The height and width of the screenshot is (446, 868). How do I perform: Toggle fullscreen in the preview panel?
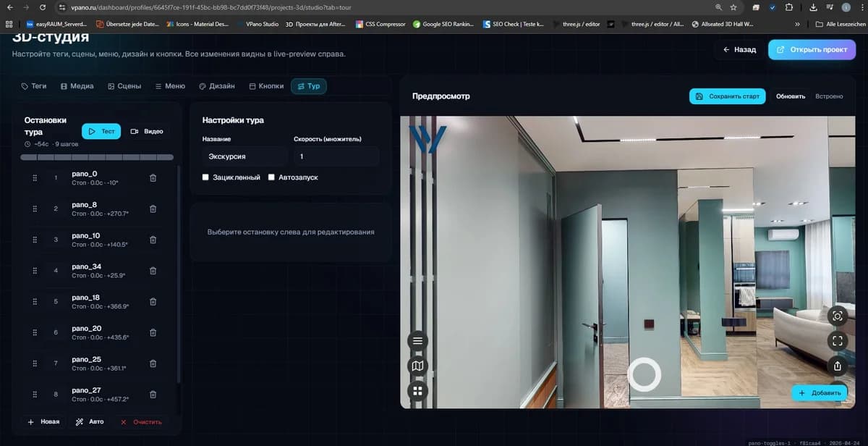[x=837, y=340]
